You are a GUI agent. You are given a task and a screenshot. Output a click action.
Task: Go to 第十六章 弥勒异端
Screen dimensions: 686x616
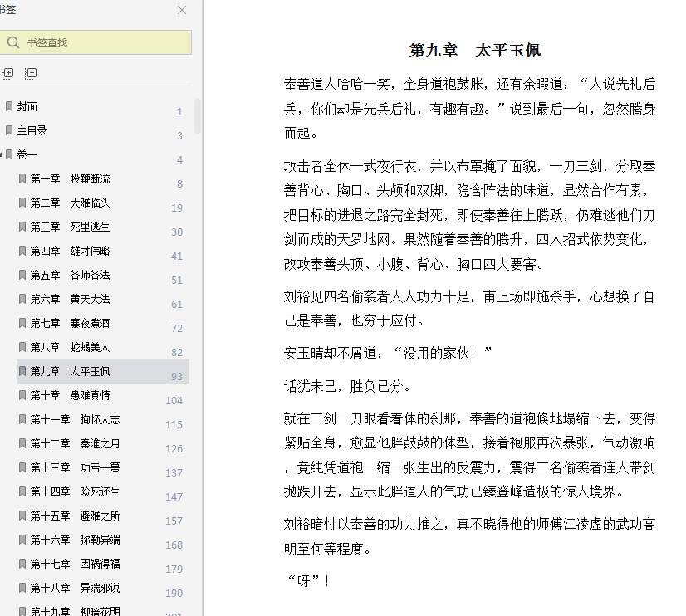pos(75,540)
